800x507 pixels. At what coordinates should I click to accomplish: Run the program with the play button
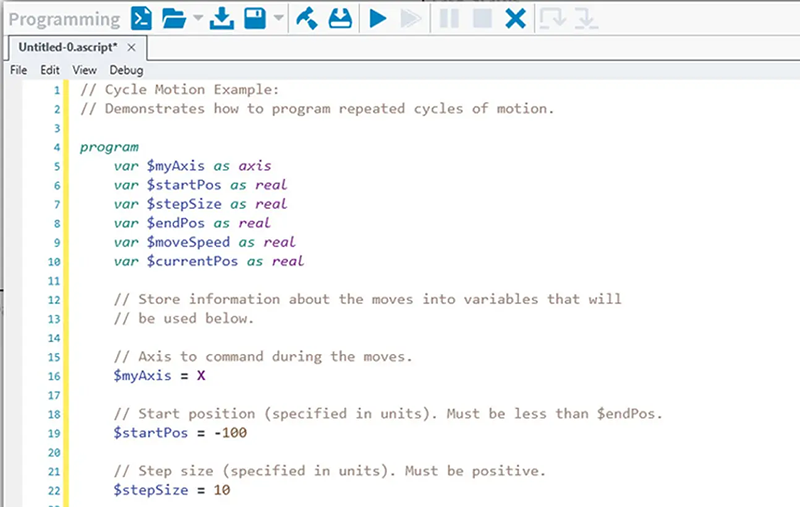point(377,17)
